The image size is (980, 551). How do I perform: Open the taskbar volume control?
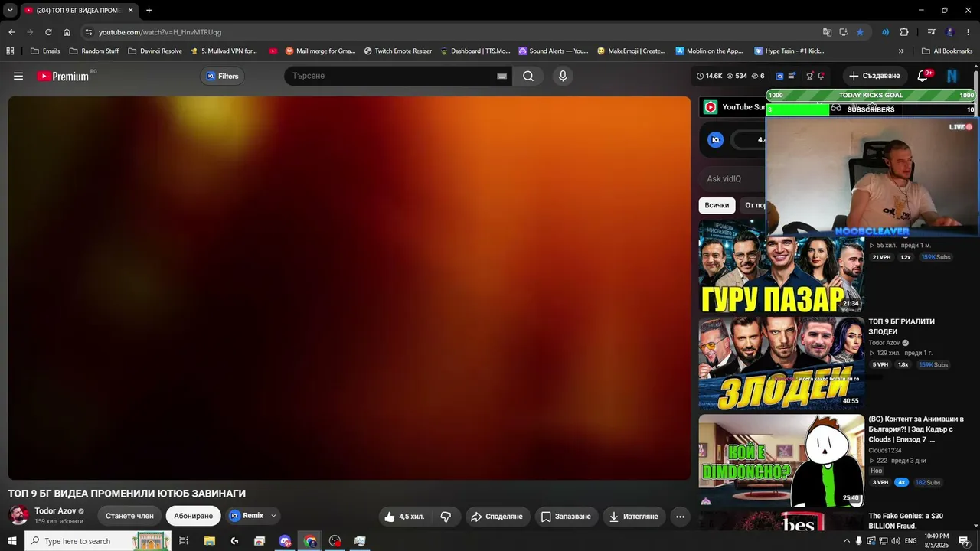[896, 541]
